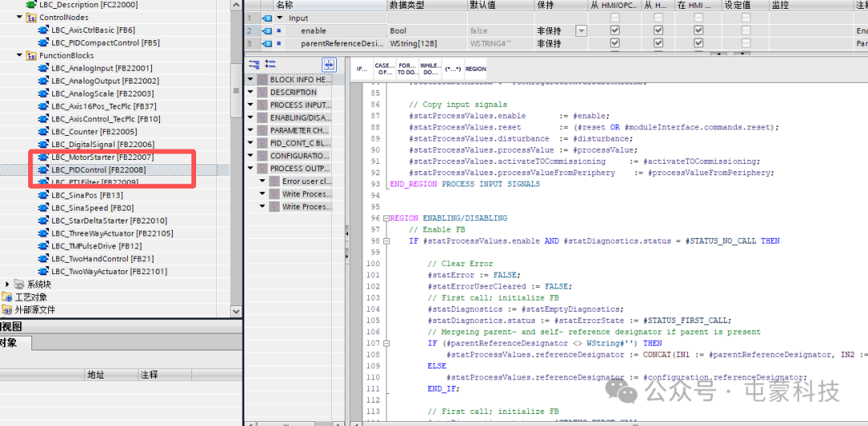Insert IF statement template from toolbar
868x426 pixels.
pos(362,69)
